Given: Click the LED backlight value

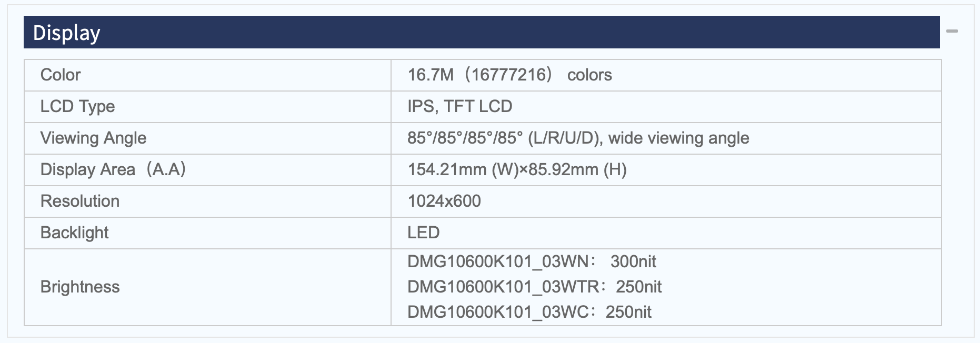Looking at the screenshot, I should pyautogui.click(x=423, y=233).
